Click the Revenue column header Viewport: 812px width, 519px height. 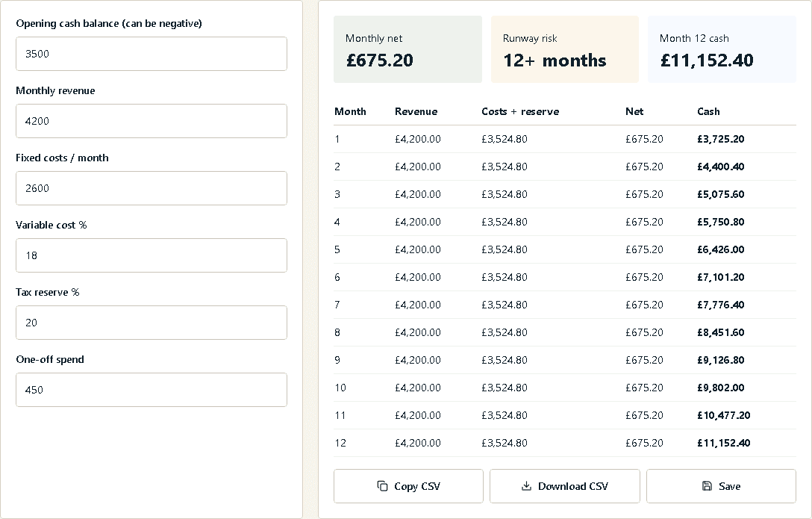416,111
